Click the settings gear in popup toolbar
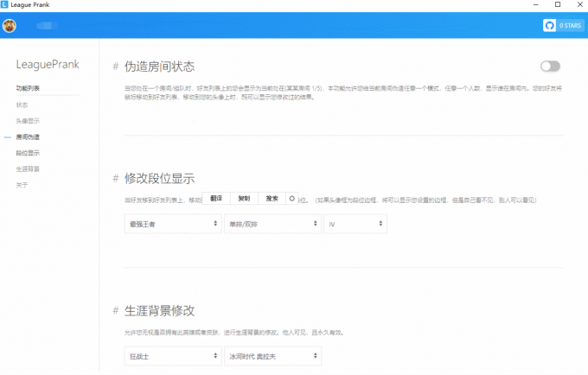The image size is (588, 375). point(291,199)
